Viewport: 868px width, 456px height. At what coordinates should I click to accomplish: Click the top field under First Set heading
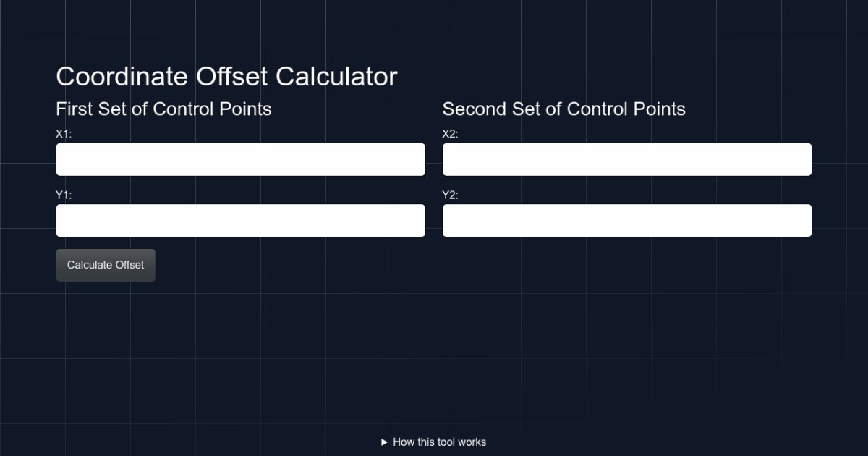pos(240,159)
